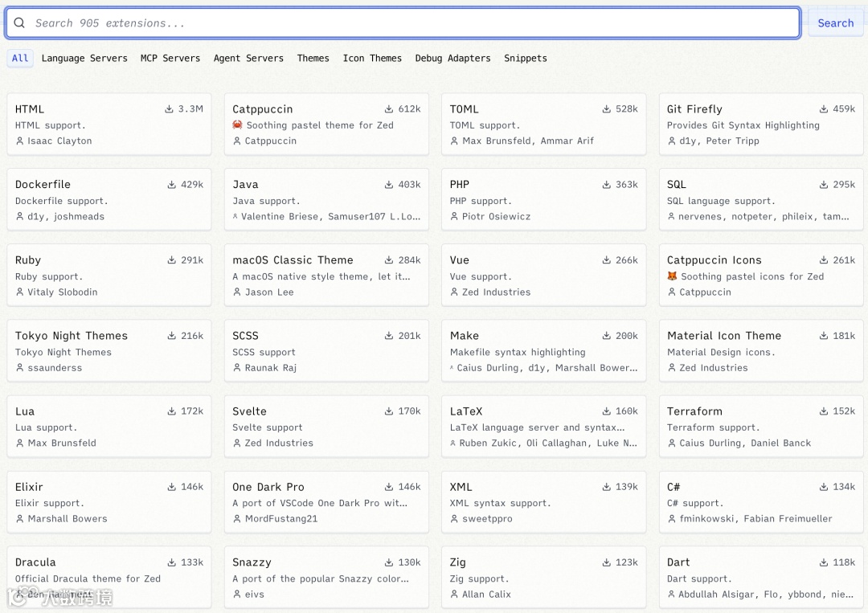This screenshot has width=868, height=613.
Task: Click author name Marshall Bowers
Action: [x=68, y=519]
